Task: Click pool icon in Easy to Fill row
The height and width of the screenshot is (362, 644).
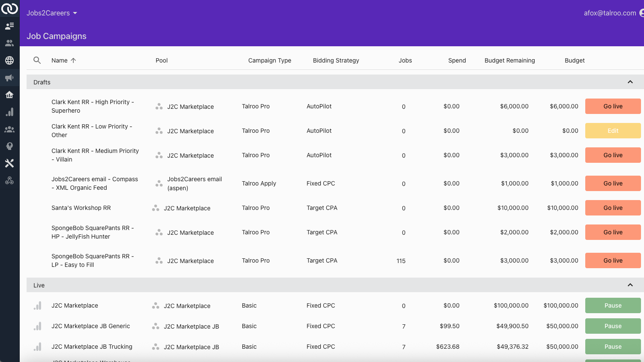Action: pyautogui.click(x=159, y=260)
